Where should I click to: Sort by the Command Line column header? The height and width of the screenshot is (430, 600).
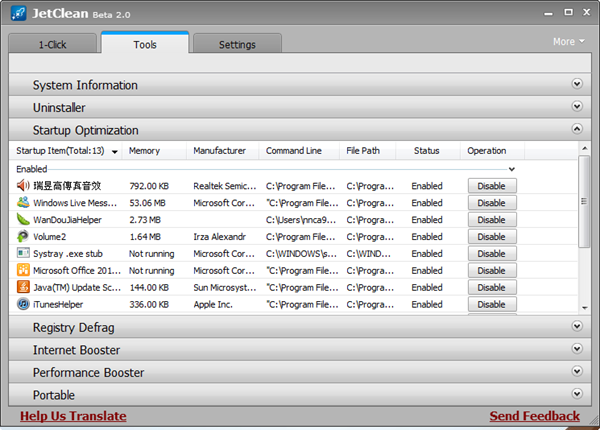click(299, 151)
